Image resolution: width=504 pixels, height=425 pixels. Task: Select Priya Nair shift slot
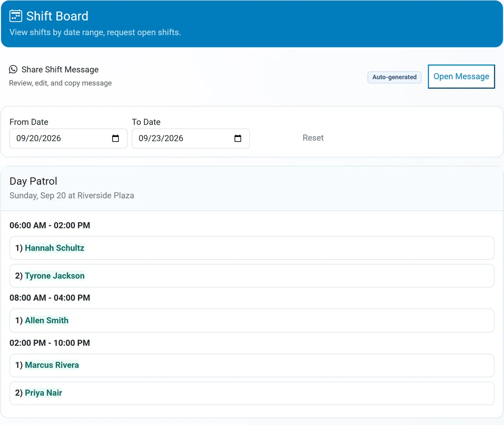(x=252, y=393)
